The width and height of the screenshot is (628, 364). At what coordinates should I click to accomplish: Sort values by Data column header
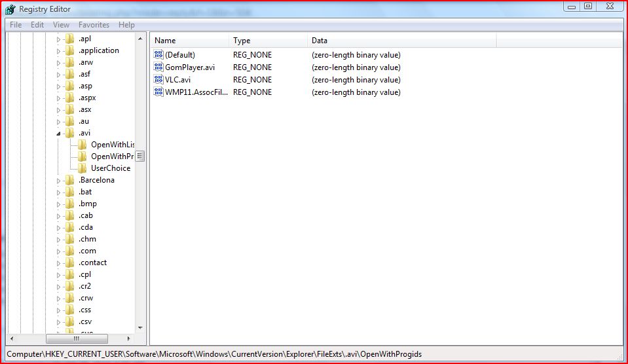[401, 41]
